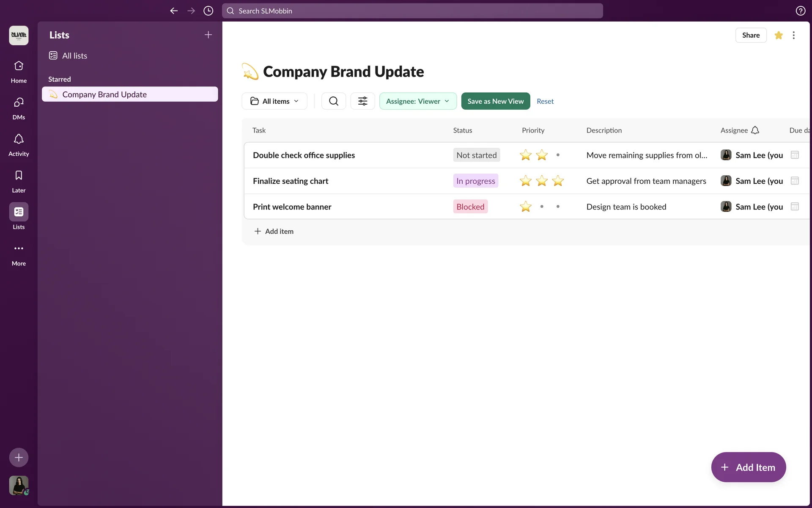Expand the All items view dropdown

pos(274,101)
